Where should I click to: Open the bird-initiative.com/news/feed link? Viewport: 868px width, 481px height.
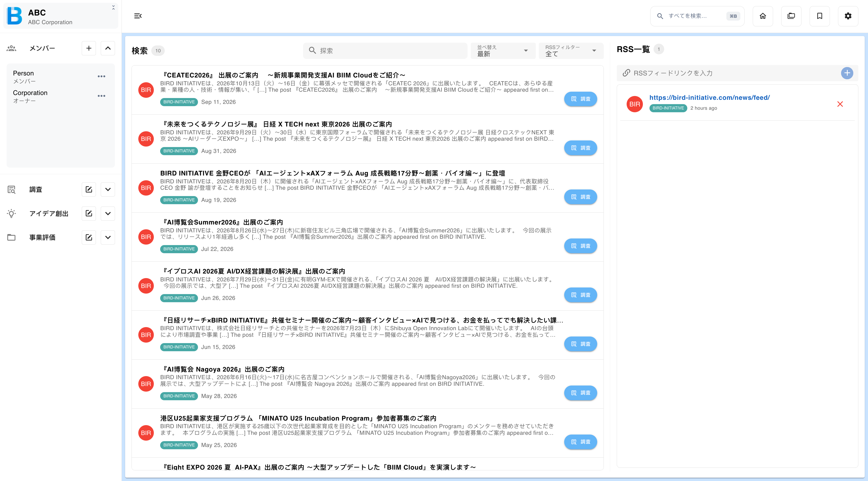click(709, 98)
